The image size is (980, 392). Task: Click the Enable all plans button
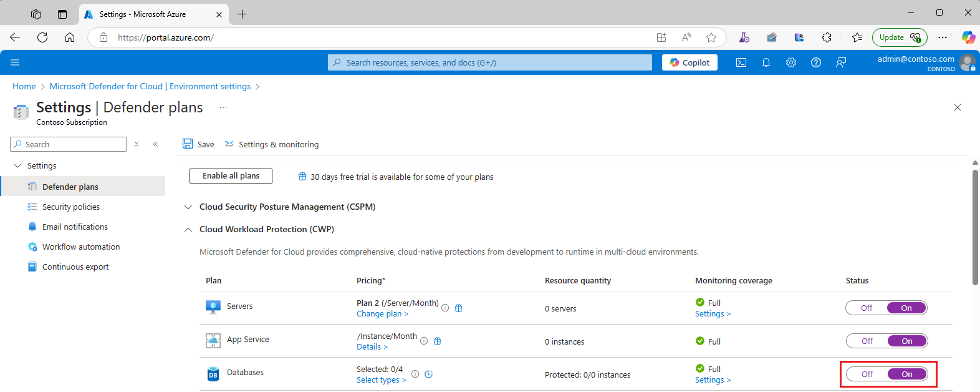pos(231,176)
